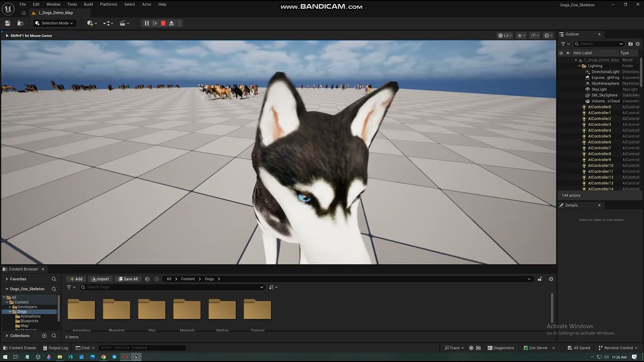This screenshot has width=644, height=362.
Task: Open Content Browser settings gear
Action: click(x=551, y=279)
